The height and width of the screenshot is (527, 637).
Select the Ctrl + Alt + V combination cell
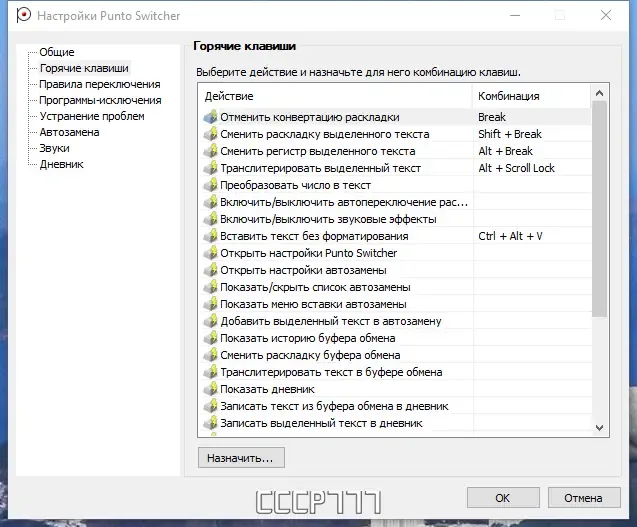532,236
